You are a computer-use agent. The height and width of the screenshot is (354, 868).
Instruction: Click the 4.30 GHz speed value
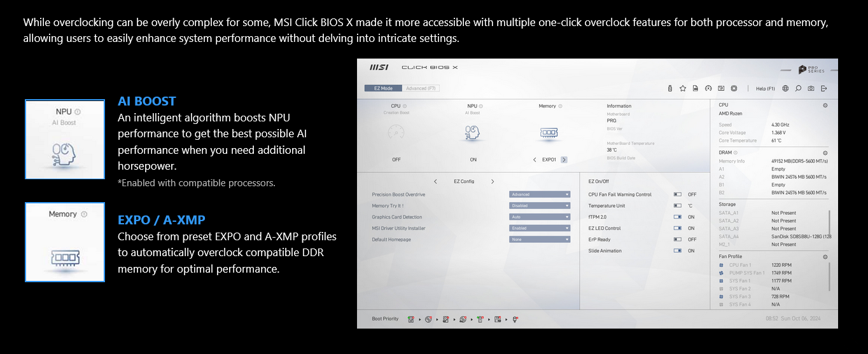(780, 125)
